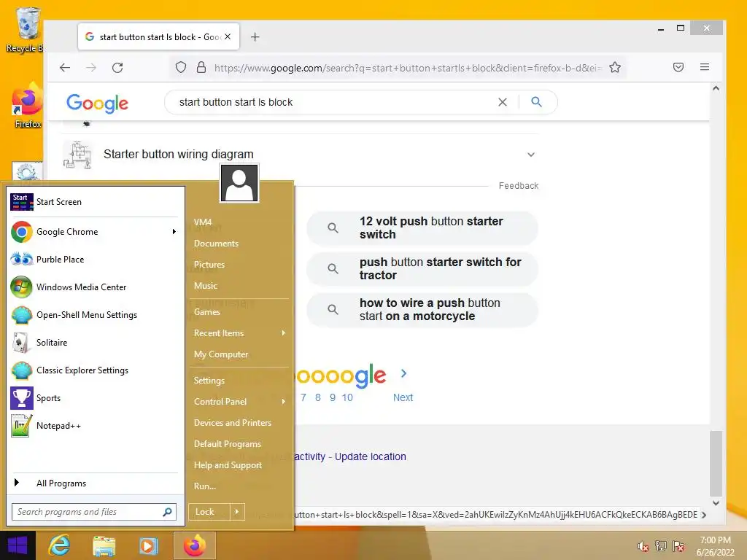Click the Search programs and files box

[88, 512]
